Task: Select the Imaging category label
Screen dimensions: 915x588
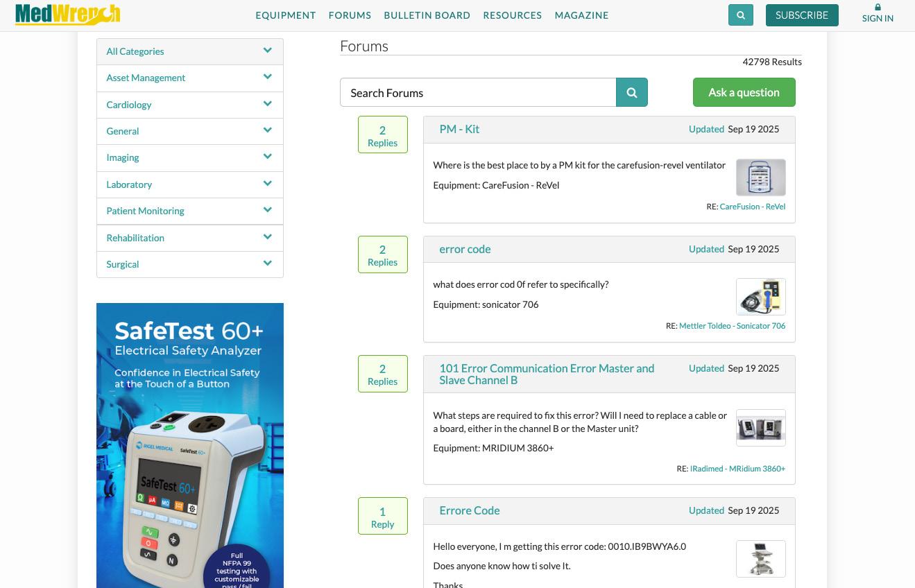Action: pyautogui.click(x=123, y=157)
